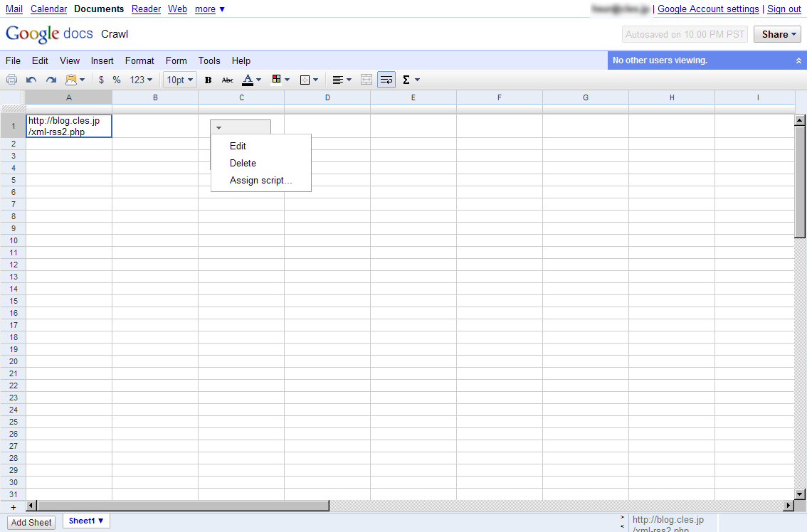Open the Google Account settings link
The image size is (807, 532).
708,9
